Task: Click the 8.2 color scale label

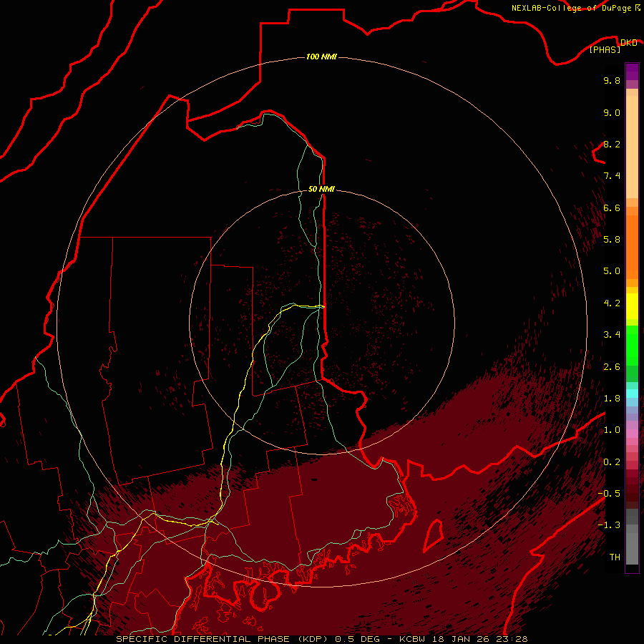Action: (612, 144)
